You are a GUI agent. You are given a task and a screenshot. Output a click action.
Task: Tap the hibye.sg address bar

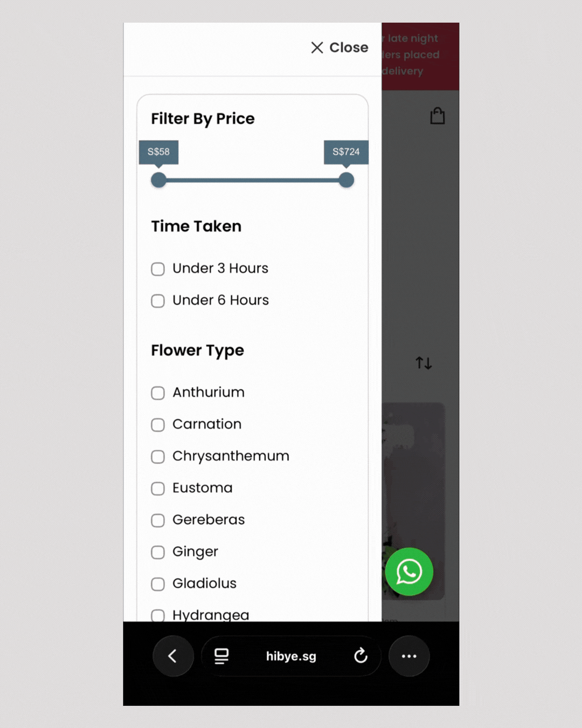291,656
